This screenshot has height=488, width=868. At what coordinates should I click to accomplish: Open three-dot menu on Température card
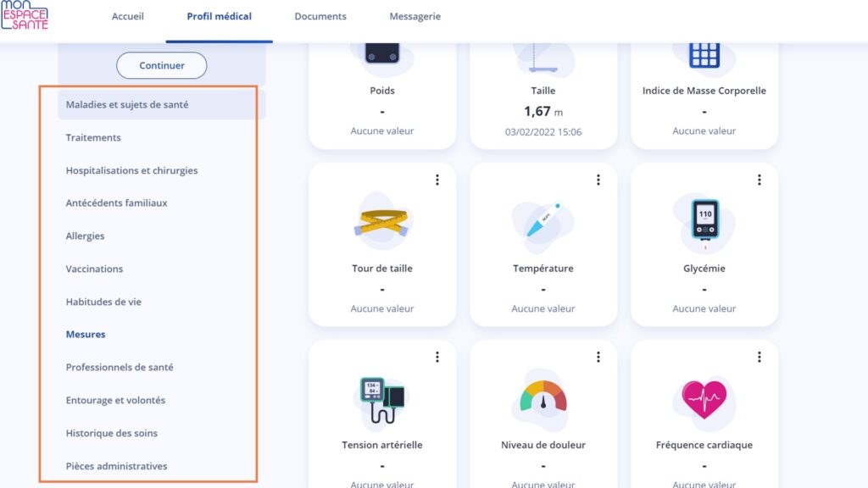(598, 180)
